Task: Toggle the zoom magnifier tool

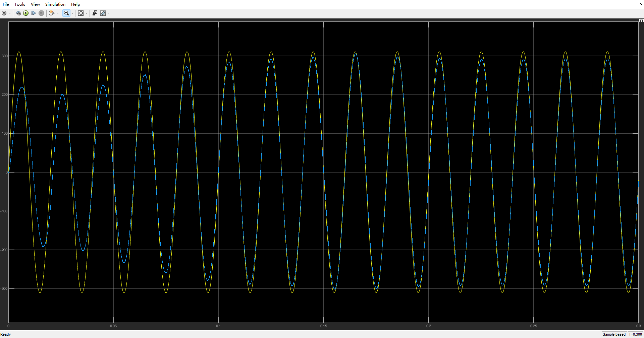Action: [x=66, y=13]
